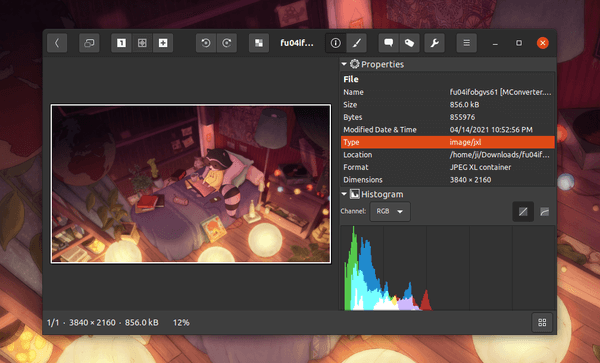
Task: Click the Histogram section icon
Action: [355, 194]
